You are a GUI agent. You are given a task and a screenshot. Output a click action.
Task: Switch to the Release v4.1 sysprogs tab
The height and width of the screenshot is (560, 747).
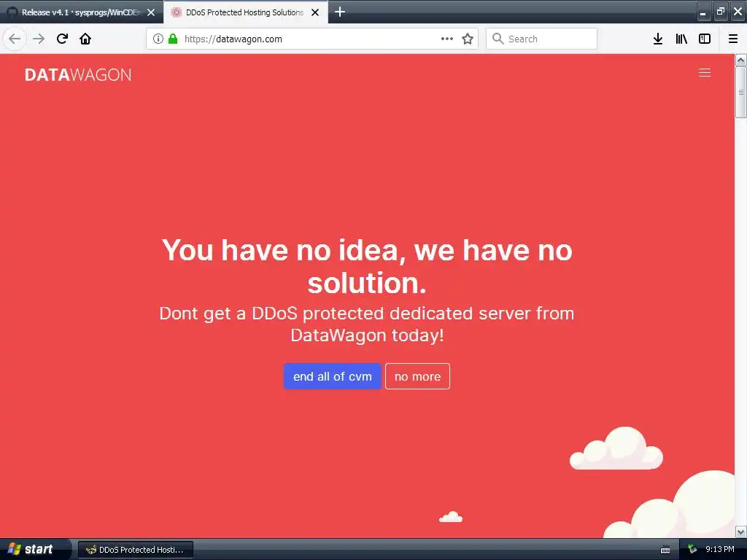81,12
